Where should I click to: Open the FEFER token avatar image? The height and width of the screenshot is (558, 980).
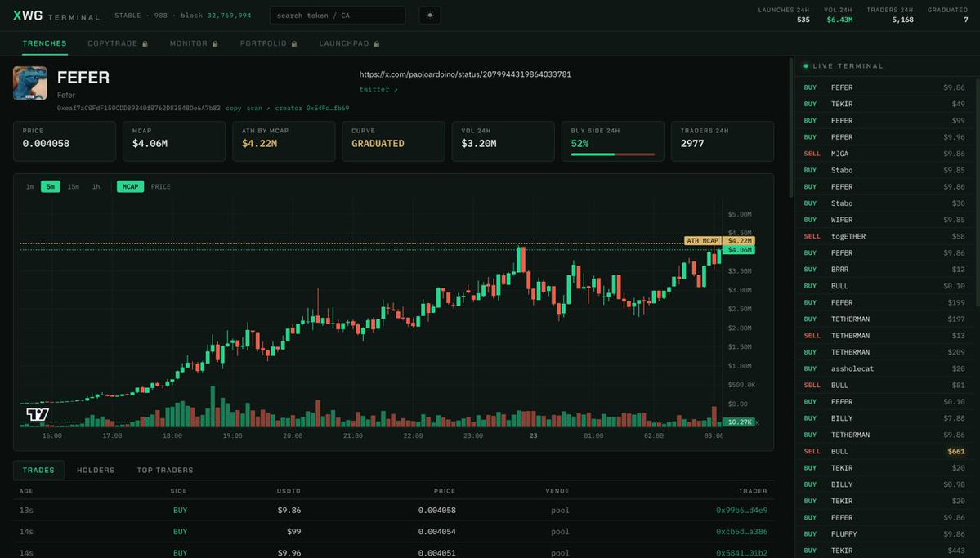click(x=30, y=83)
